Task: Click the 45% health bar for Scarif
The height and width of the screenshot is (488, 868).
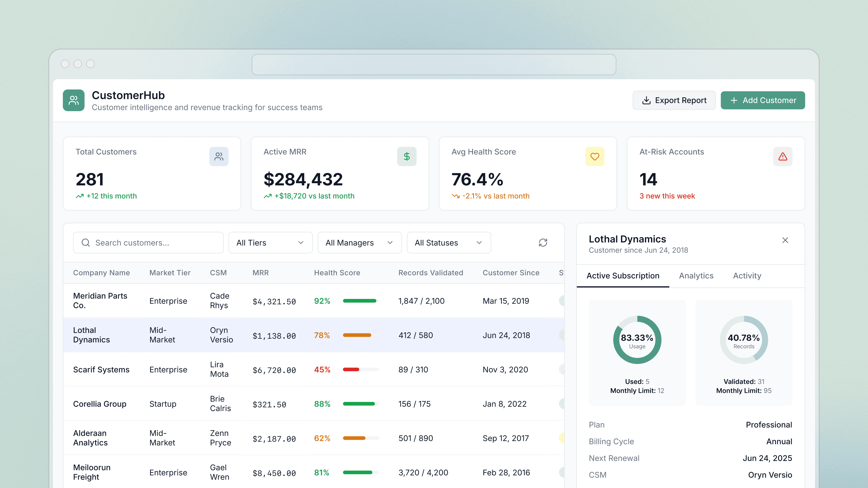Action: [361, 369]
